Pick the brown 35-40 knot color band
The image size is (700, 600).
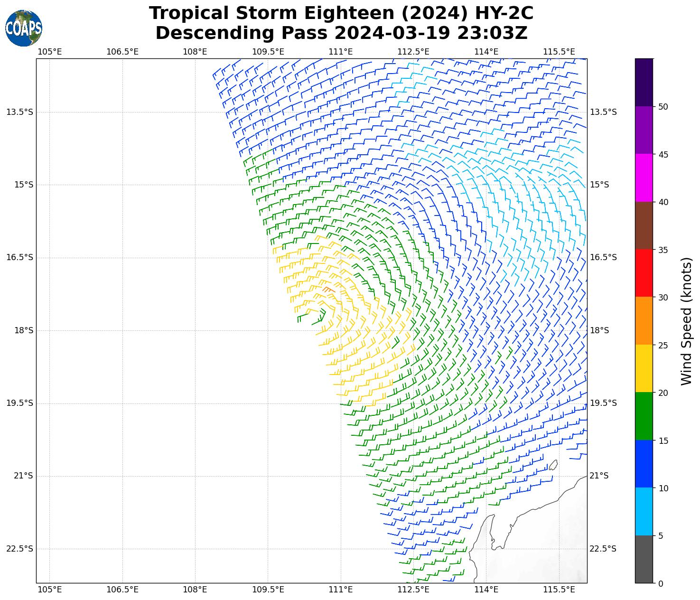coord(644,225)
